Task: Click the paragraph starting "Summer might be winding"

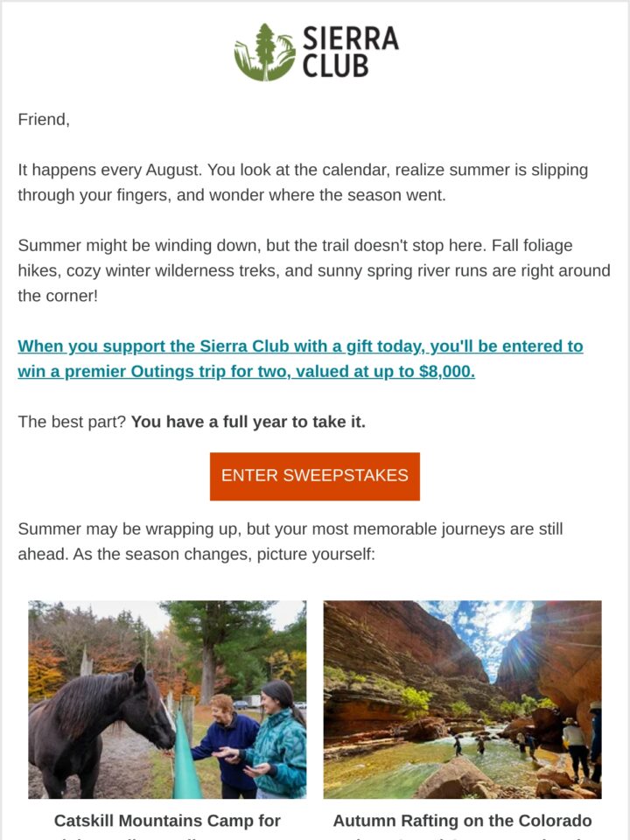Action: click(314, 270)
